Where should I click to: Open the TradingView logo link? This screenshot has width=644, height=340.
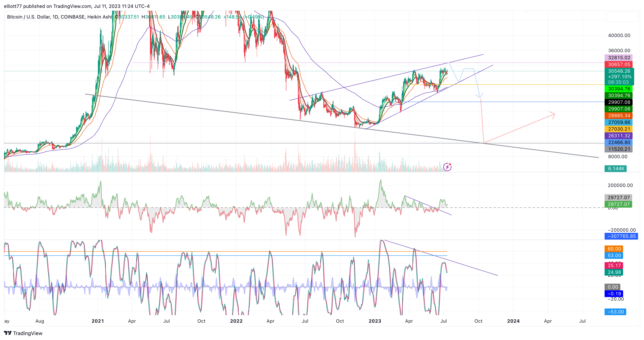tap(23, 333)
